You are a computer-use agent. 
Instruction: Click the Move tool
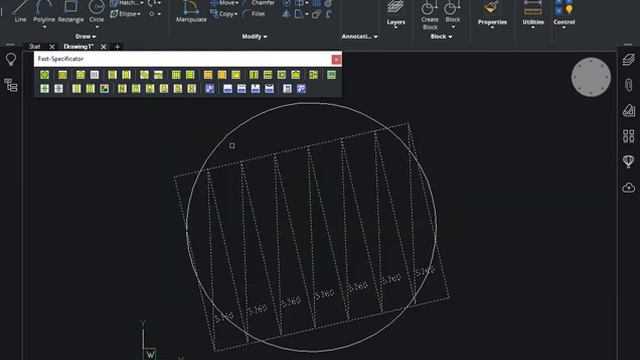point(222,3)
